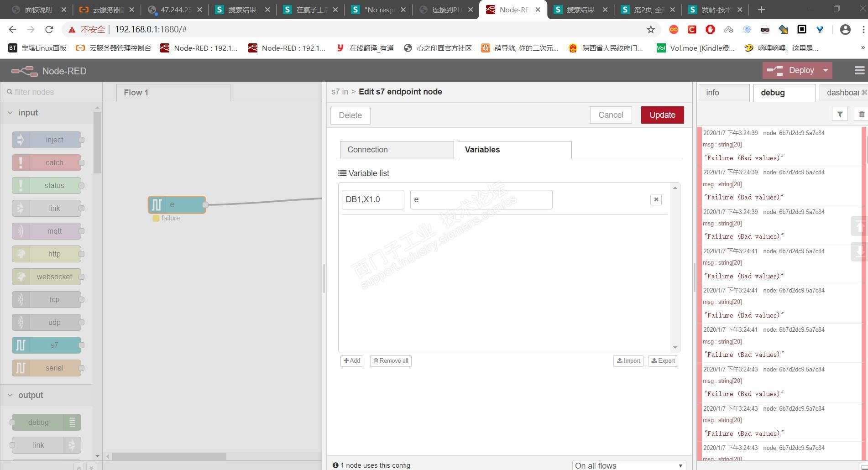The width and height of the screenshot is (868, 470).
Task: Pick the catch node from palette
Action: (x=47, y=162)
